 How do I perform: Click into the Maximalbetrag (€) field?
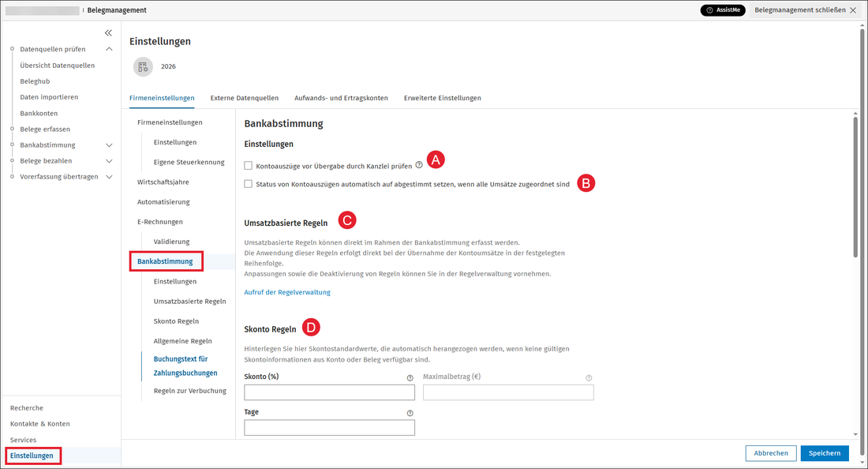click(508, 392)
